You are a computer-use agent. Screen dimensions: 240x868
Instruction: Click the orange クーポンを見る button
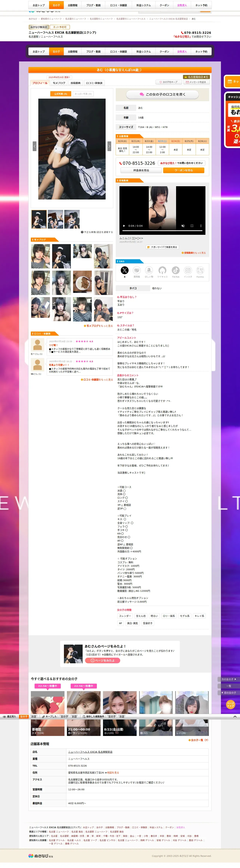(184, 171)
